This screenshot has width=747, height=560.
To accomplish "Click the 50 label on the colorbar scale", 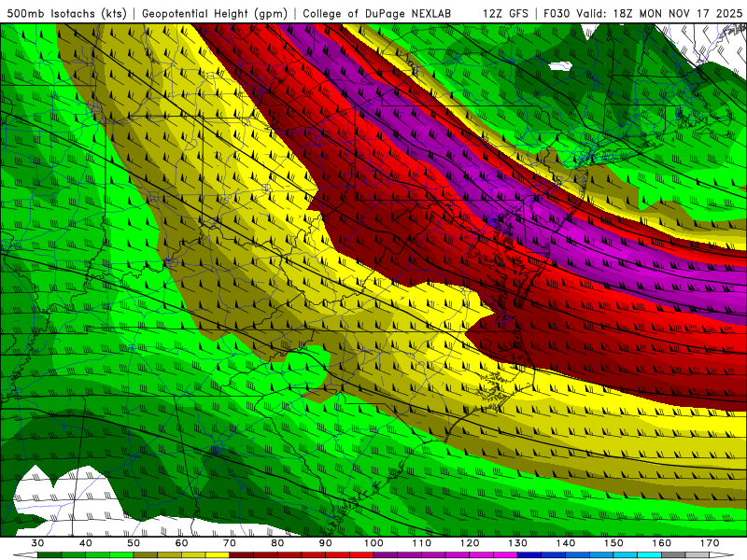I will (x=134, y=543).
